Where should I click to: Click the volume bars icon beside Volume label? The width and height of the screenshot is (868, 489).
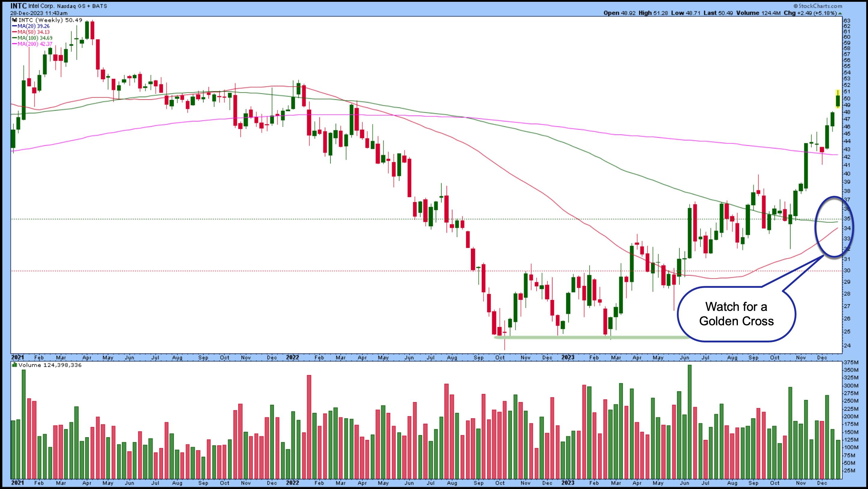point(14,365)
